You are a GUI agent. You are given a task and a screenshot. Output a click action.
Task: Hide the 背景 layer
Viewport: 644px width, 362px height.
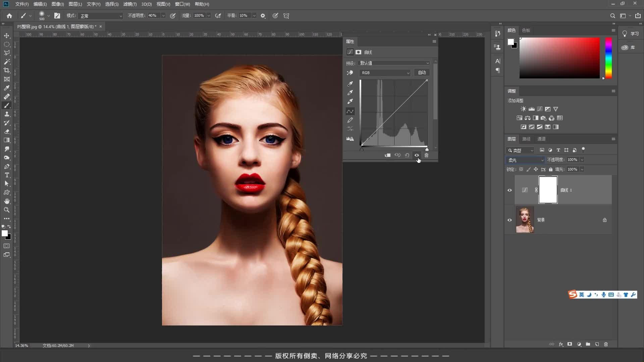pyautogui.click(x=509, y=220)
